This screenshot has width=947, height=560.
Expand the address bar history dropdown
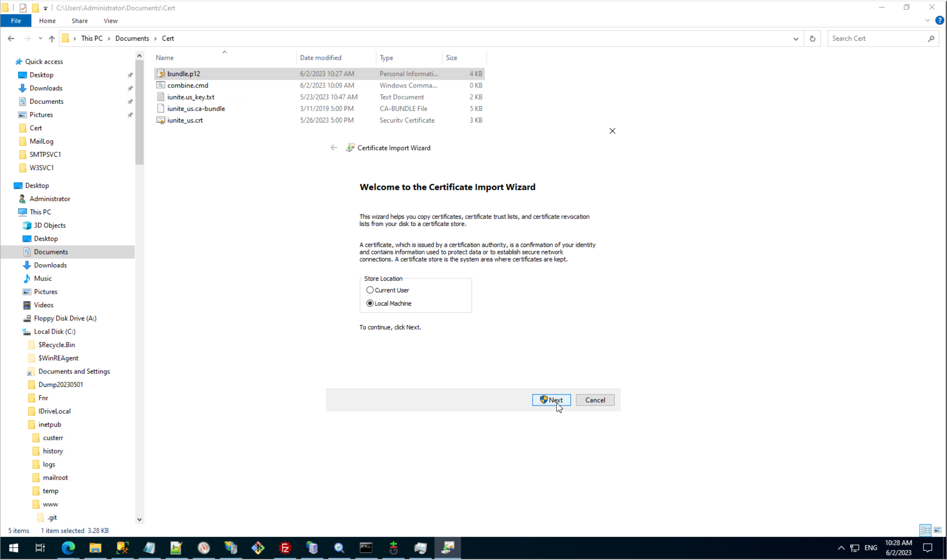(x=796, y=38)
